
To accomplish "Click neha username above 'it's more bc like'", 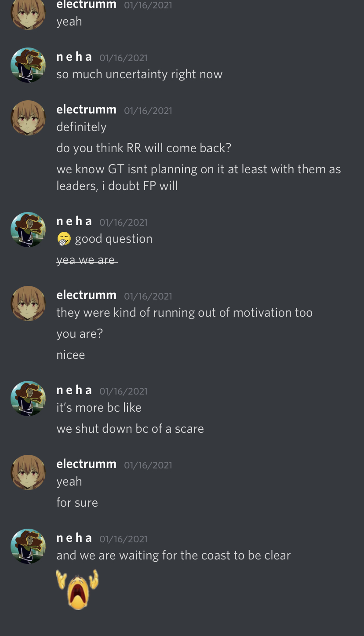I will [74, 390].
